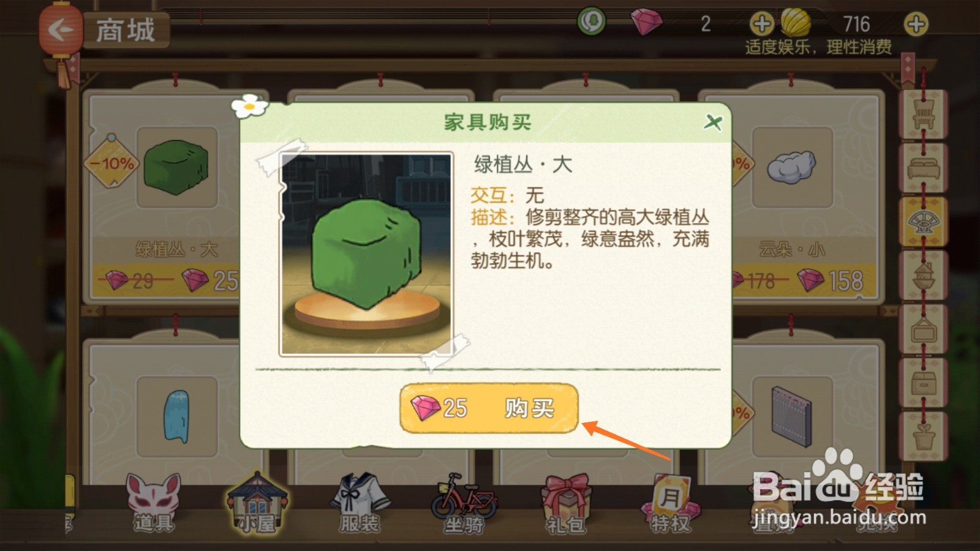
Task: Buy the large green bush for 25 gems
Action: tap(489, 408)
